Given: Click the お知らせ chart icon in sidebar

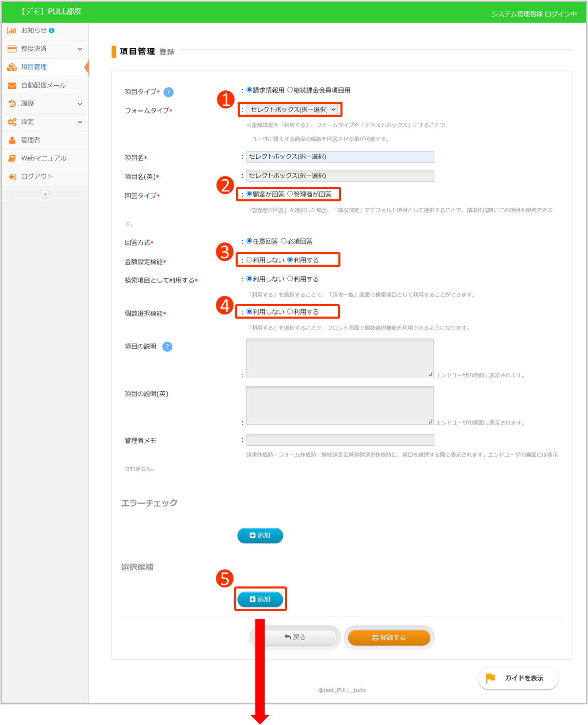Looking at the screenshot, I should [x=12, y=31].
